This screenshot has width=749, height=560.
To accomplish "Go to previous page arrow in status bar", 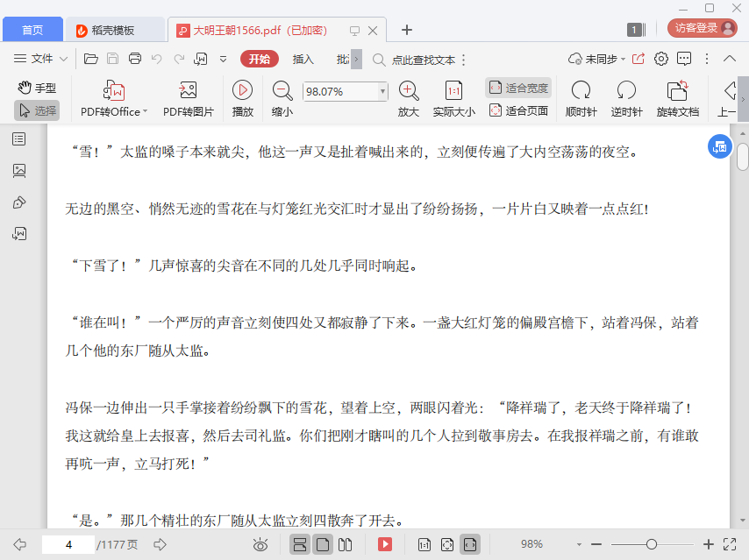I will (x=19, y=544).
